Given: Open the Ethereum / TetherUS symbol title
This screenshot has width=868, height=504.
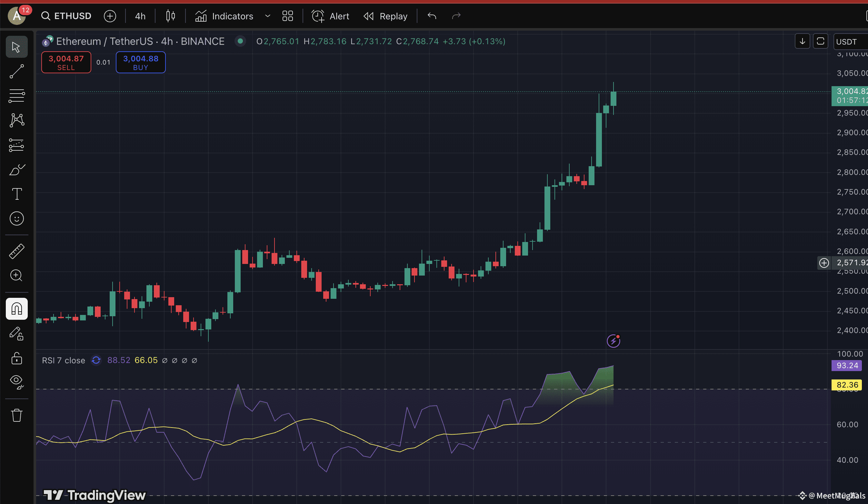Looking at the screenshot, I should pyautogui.click(x=140, y=41).
